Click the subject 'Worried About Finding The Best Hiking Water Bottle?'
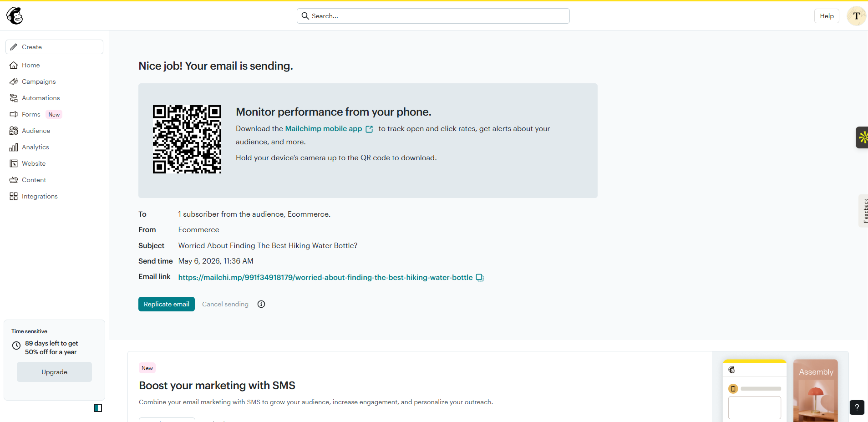 (x=268, y=246)
